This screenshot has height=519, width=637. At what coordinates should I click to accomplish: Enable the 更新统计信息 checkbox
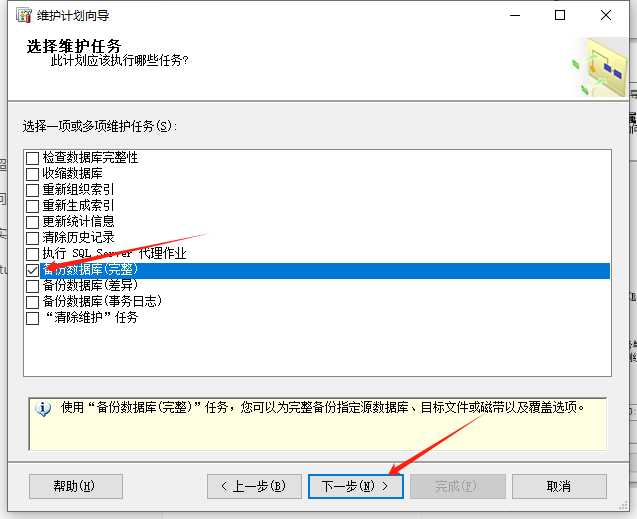(32, 222)
